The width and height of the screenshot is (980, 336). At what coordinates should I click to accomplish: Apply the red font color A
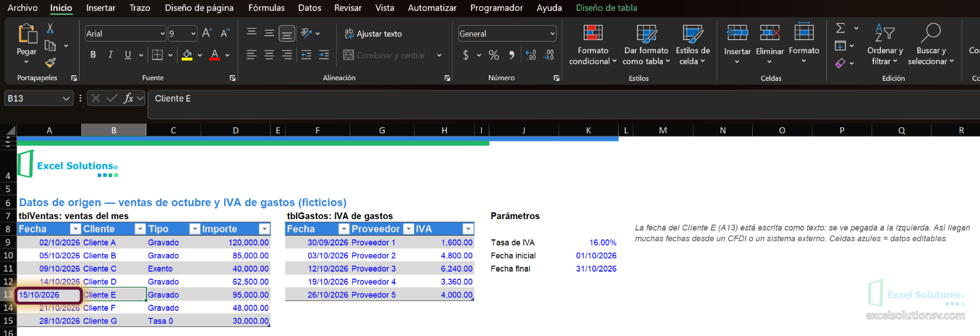point(214,54)
